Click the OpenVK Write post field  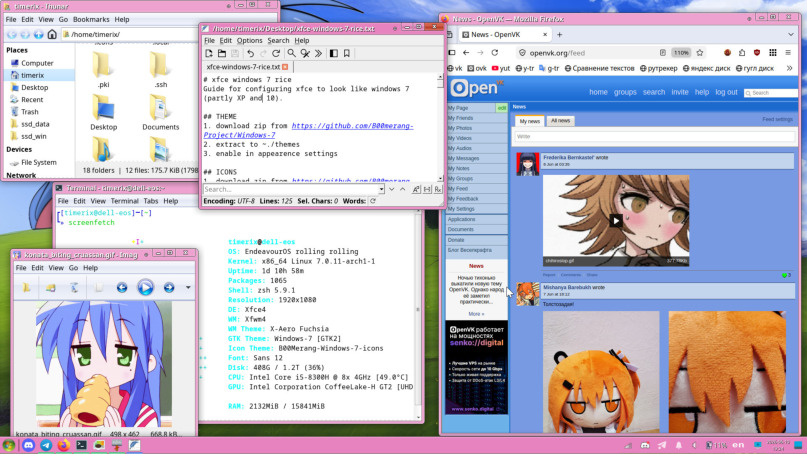click(x=655, y=137)
